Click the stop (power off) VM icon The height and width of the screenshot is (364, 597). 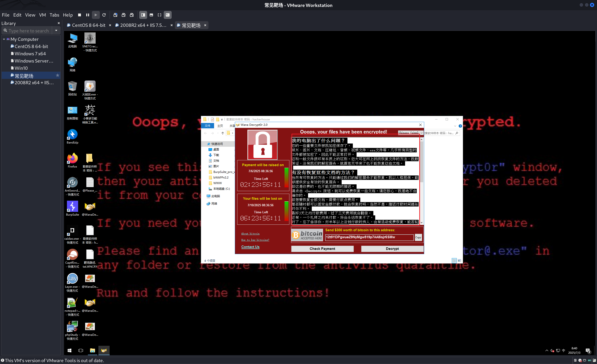[80, 15]
